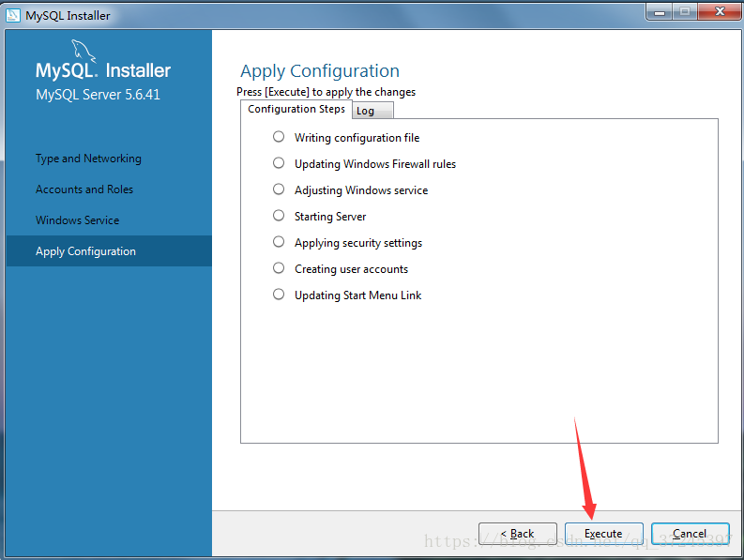The height and width of the screenshot is (560, 744).
Task: Click the Execute button
Action: [x=603, y=534]
